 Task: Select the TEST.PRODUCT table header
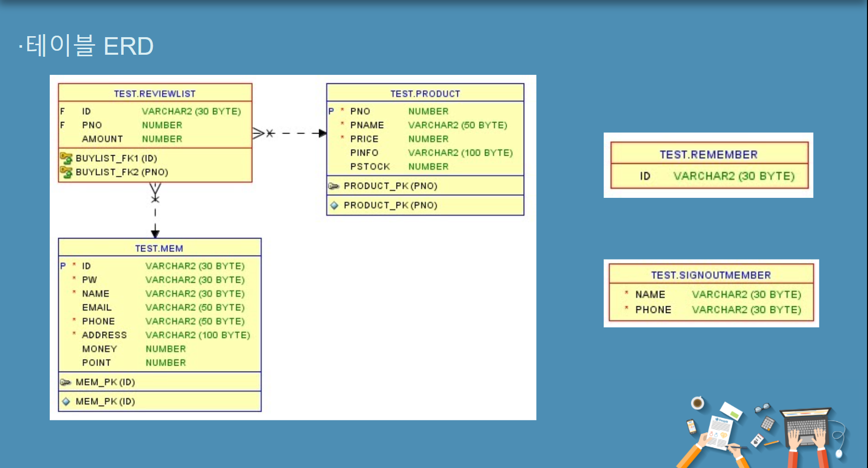tap(425, 93)
